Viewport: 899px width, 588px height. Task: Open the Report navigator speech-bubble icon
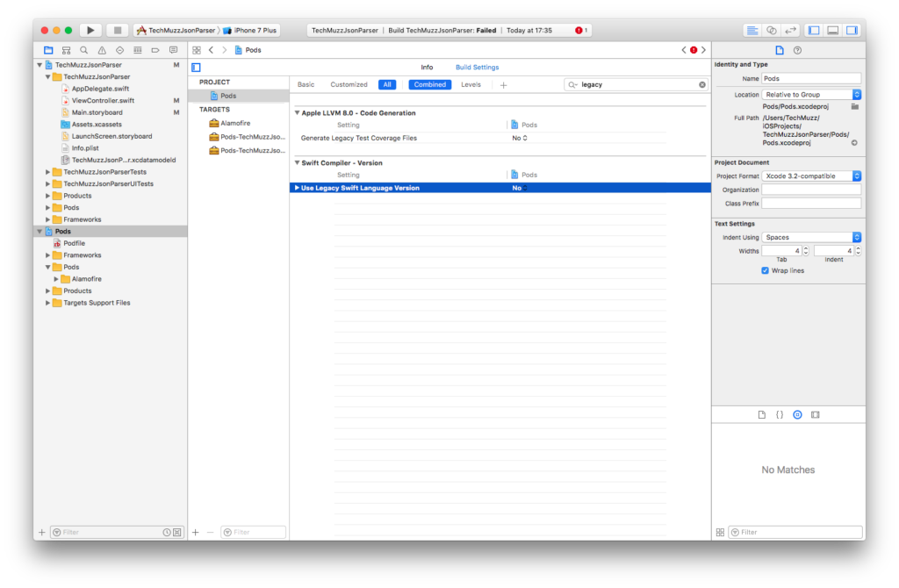click(x=173, y=50)
